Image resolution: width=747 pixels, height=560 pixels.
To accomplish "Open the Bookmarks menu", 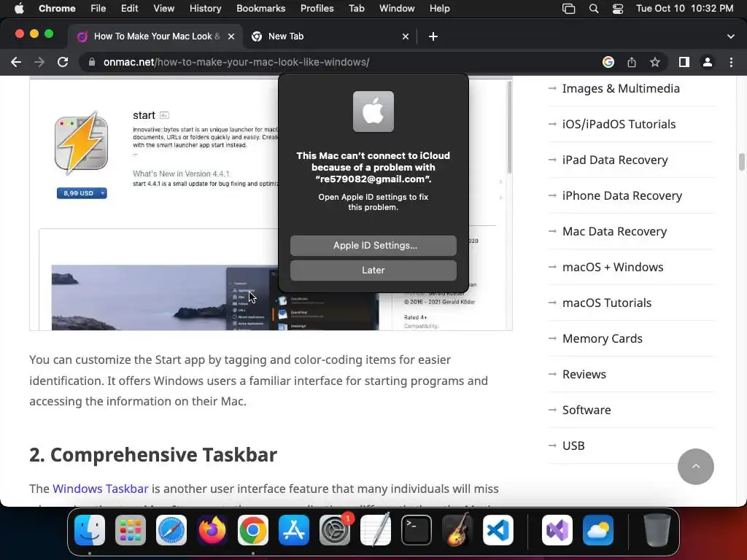I will (x=261, y=9).
